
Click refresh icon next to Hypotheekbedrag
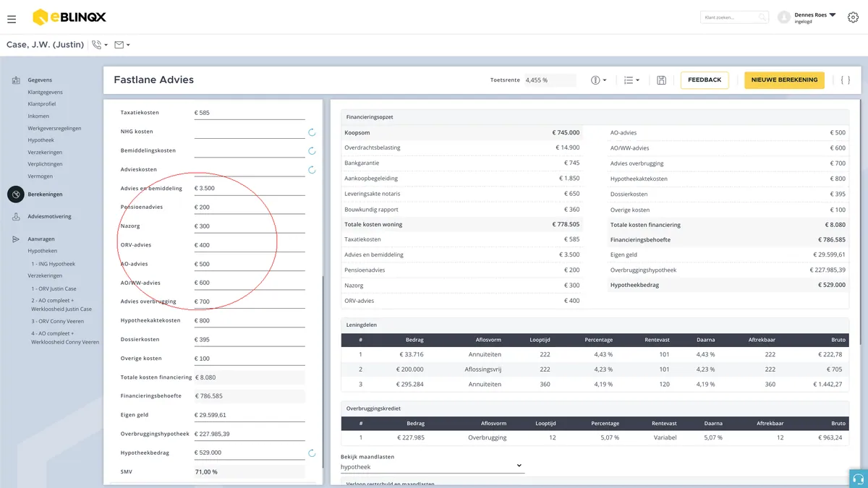[x=312, y=453]
